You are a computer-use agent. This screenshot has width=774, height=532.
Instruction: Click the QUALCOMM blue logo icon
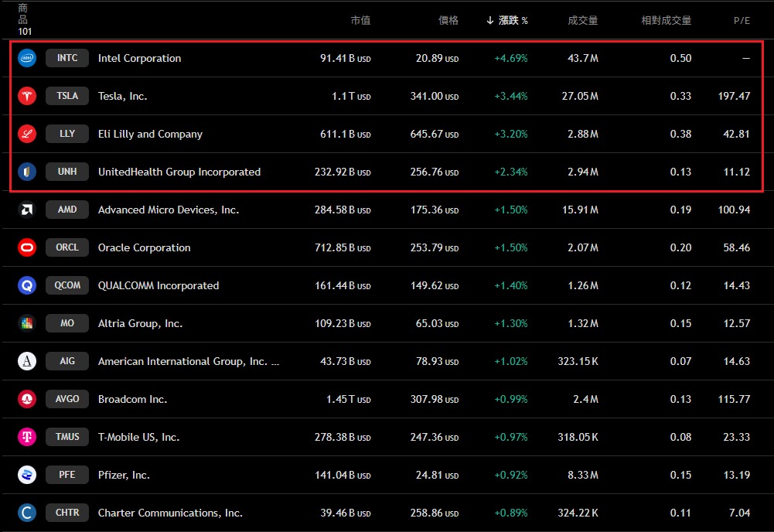[x=27, y=285]
